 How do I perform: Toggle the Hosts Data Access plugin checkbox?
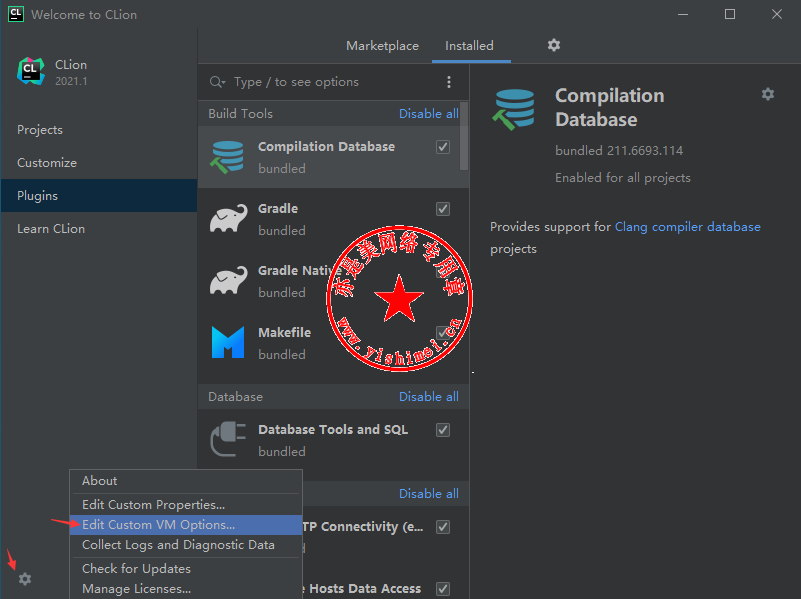click(x=443, y=589)
